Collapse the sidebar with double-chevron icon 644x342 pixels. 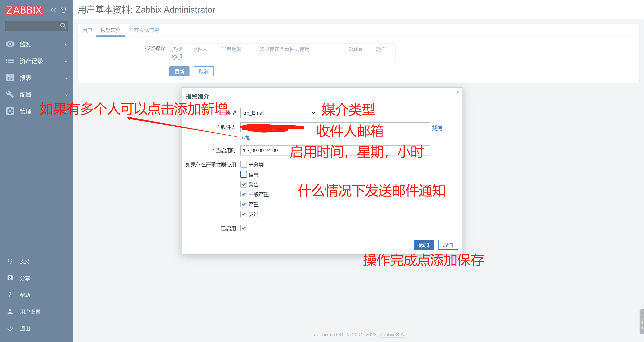(x=53, y=10)
